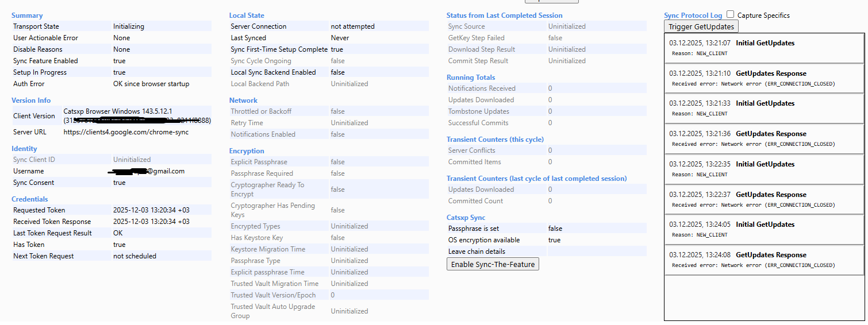Click the Enable Sync-The-Feature button
The height and width of the screenshot is (325, 868).
click(x=493, y=264)
